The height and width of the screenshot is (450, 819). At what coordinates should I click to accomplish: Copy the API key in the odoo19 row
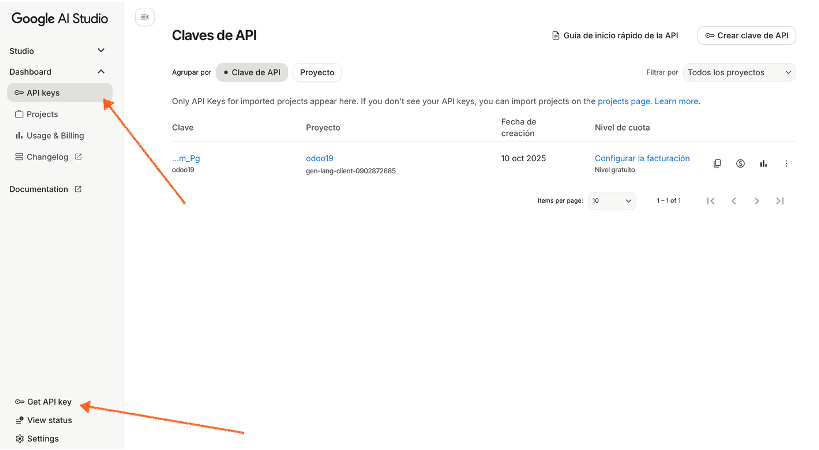717,163
